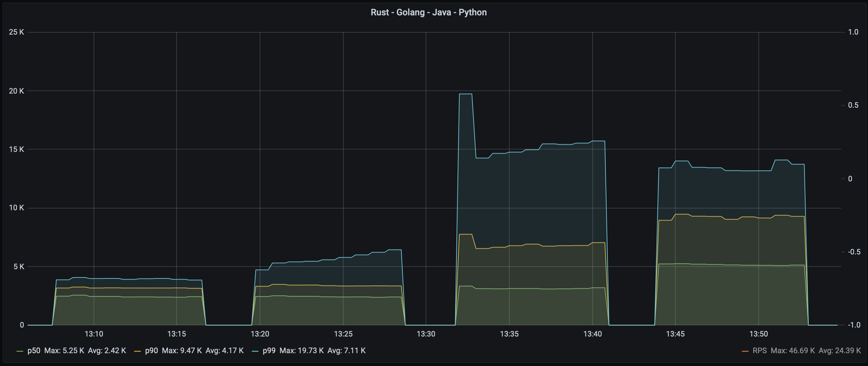Click the 13:50 x-axis time label
Screen dimensions: 868x366
tap(758, 334)
